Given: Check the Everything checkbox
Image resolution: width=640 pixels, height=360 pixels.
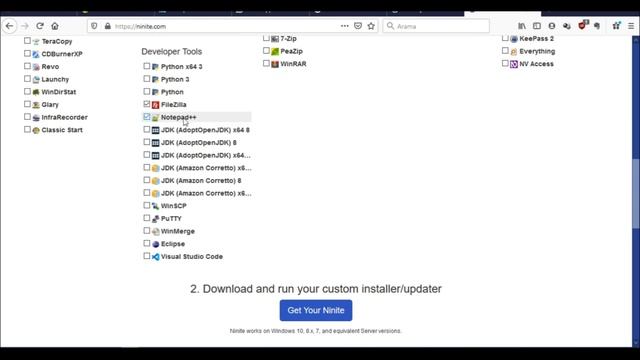Looking at the screenshot, I should [505, 51].
